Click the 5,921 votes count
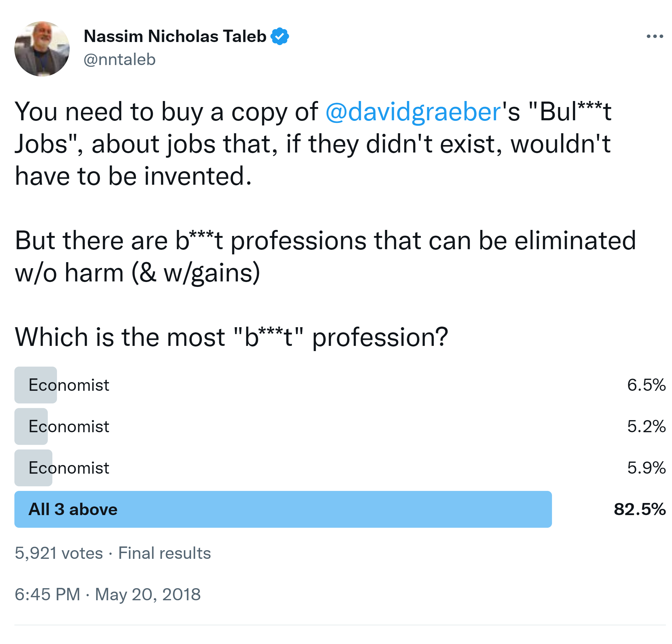 click(x=59, y=553)
